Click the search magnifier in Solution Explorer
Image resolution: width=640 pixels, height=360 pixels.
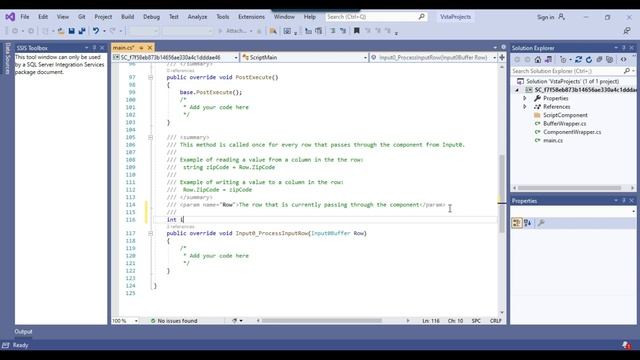627,71
